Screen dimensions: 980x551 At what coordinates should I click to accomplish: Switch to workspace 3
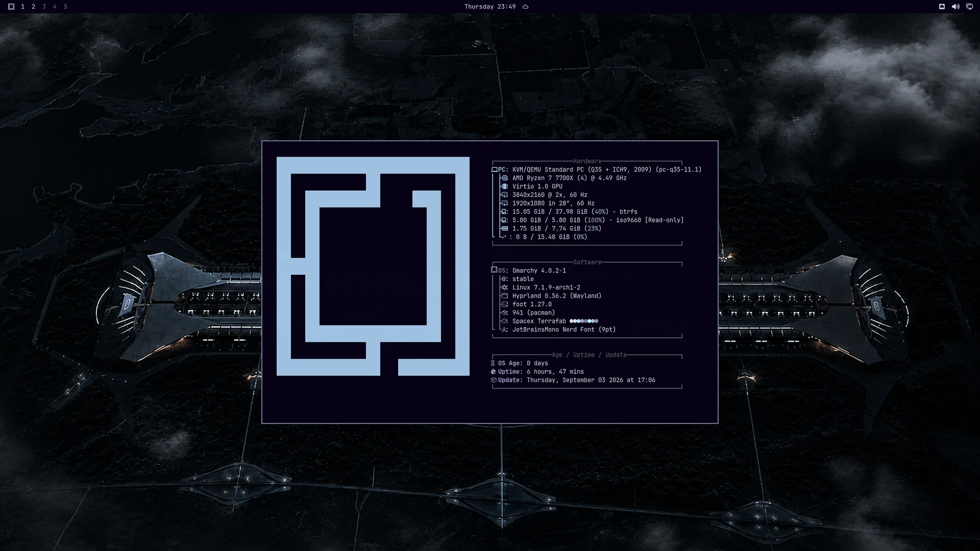coord(44,7)
